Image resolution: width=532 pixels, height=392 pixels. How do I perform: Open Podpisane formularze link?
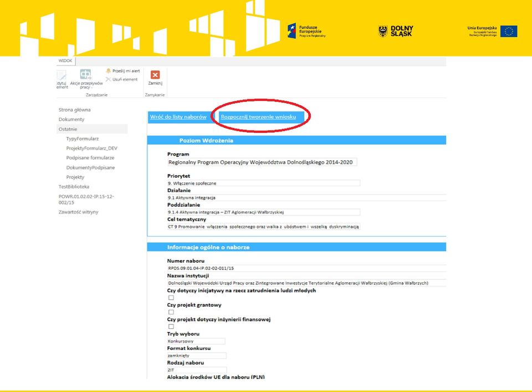coord(90,158)
